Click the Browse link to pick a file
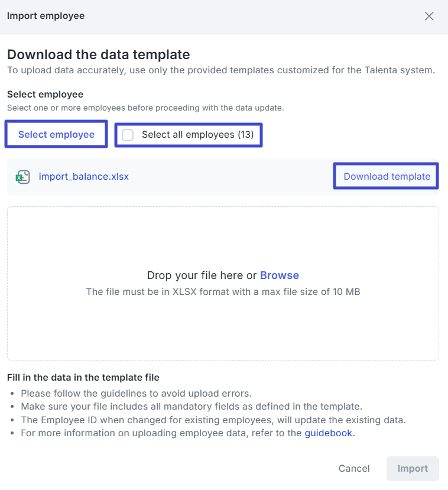This screenshot has width=448, height=490. [x=280, y=275]
